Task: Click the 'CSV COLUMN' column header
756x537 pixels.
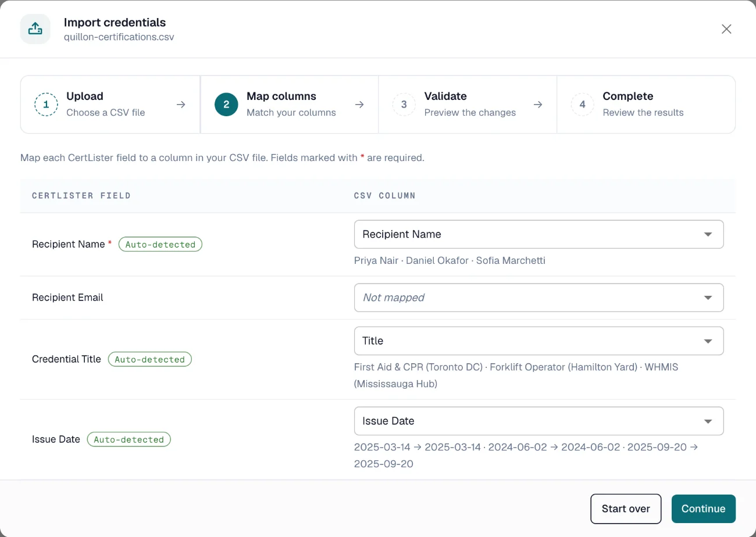Action: pyautogui.click(x=385, y=195)
